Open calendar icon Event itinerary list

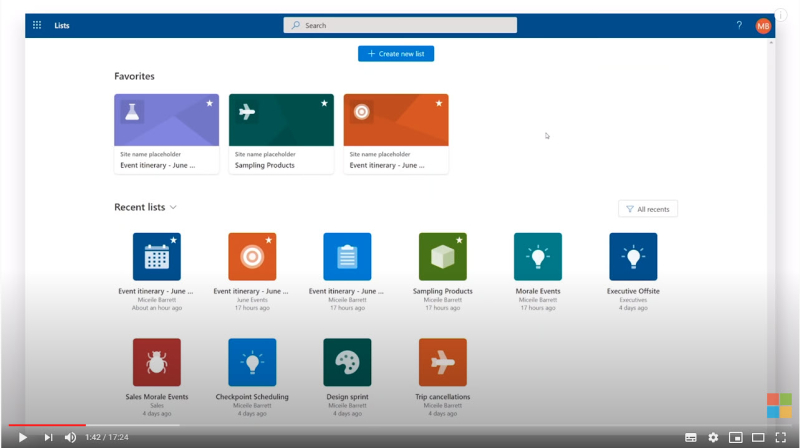coord(157,257)
